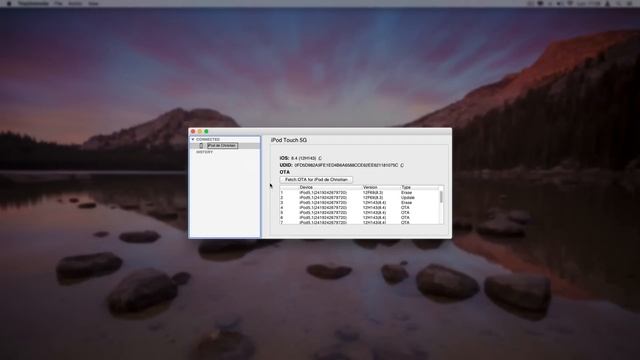Screen dimensions: 640x360
Task: Click the iOS 8.4 (12H143) version text
Action: [x=303, y=158]
